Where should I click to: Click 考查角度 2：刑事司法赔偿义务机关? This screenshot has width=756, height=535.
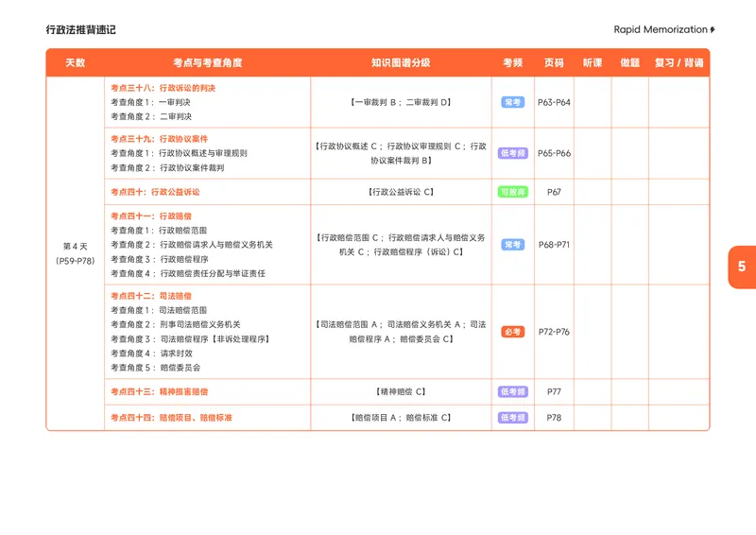[x=176, y=324]
